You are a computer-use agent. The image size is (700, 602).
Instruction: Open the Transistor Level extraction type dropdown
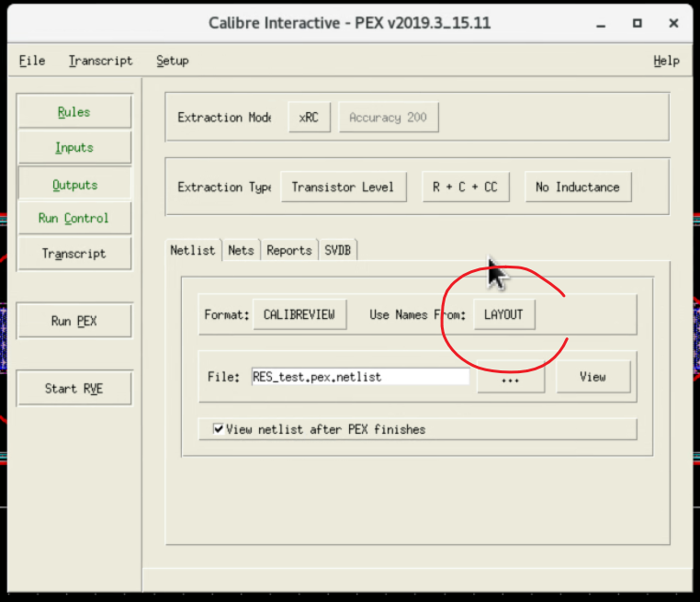point(344,187)
